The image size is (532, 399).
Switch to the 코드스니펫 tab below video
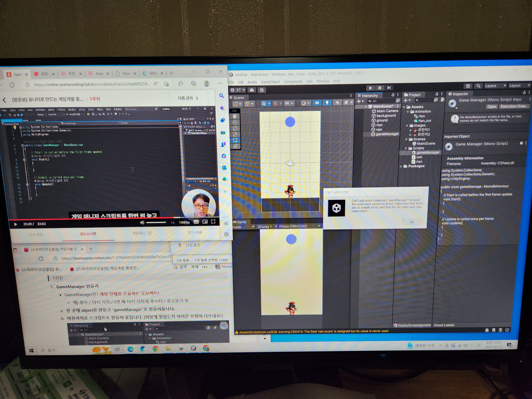pos(88,234)
